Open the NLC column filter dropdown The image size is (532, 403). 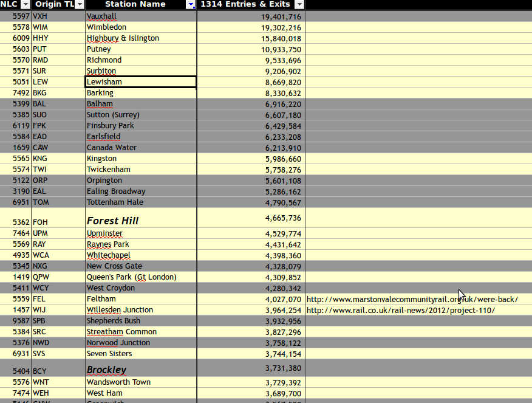click(x=26, y=4)
